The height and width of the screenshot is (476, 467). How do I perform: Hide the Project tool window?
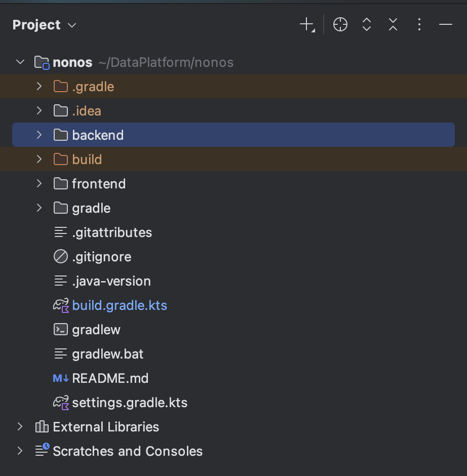(x=445, y=25)
